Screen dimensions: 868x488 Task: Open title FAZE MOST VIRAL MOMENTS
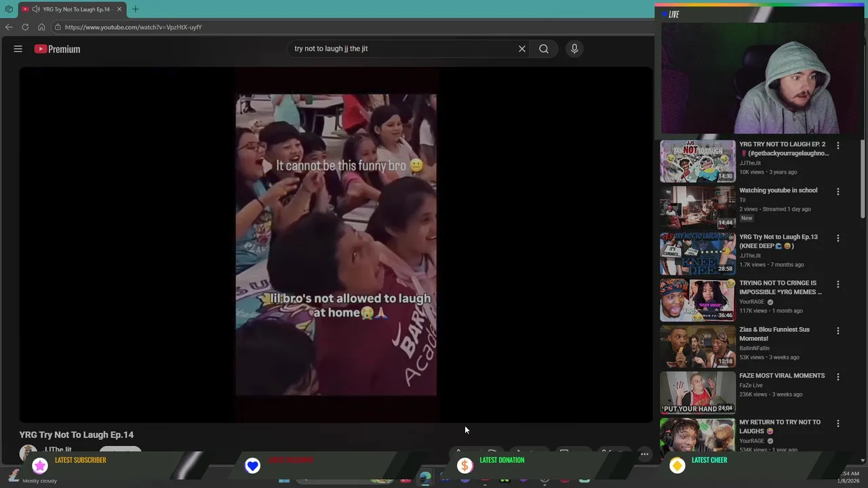782,375
